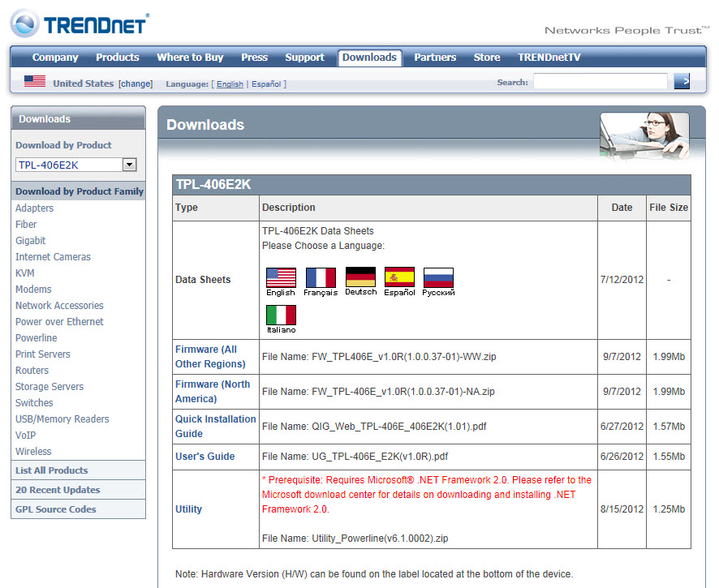
Task: Select file name UG_TPL-406E_E2K(v1.0R).pdf
Action: coord(380,457)
